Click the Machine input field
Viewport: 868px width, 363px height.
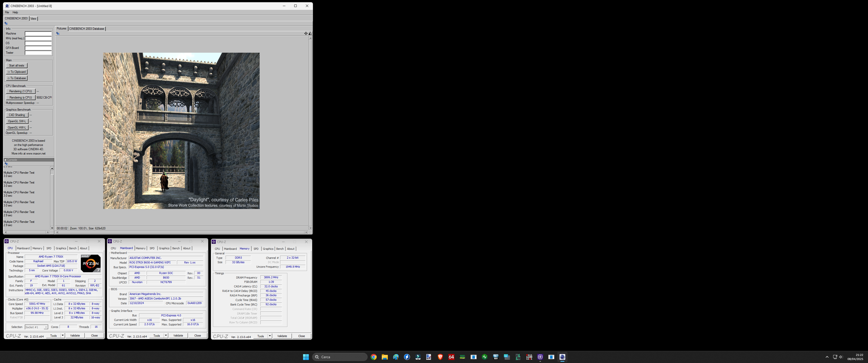pyautogui.click(x=38, y=34)
